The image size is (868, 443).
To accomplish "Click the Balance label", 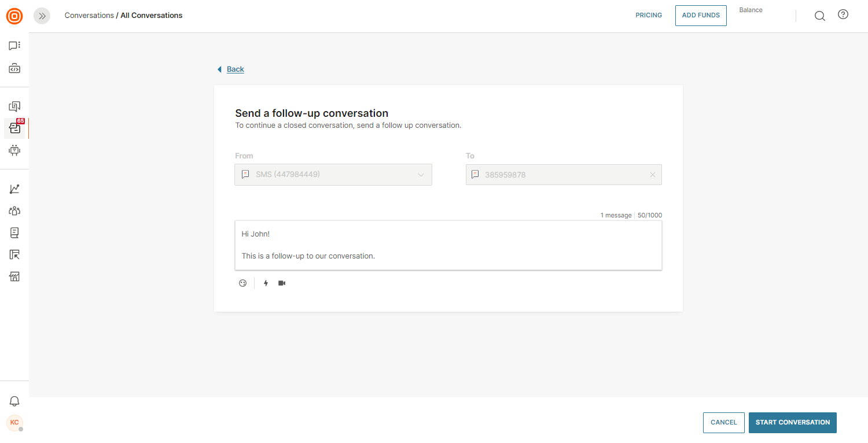I will pyautogui.click(x=751, y=10).
